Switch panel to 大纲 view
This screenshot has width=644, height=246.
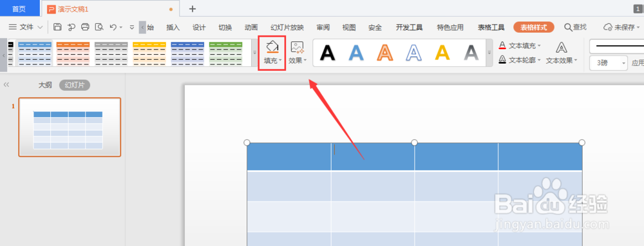click(45, 85)
